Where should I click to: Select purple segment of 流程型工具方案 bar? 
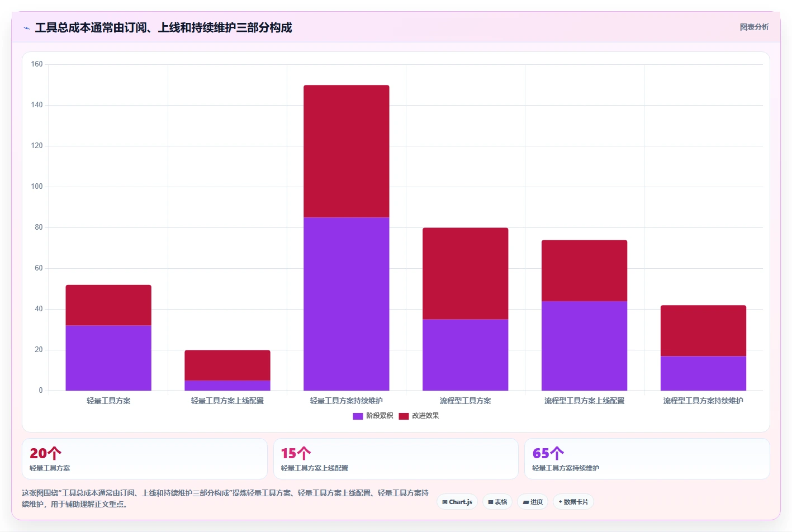[x=466, y=355]
